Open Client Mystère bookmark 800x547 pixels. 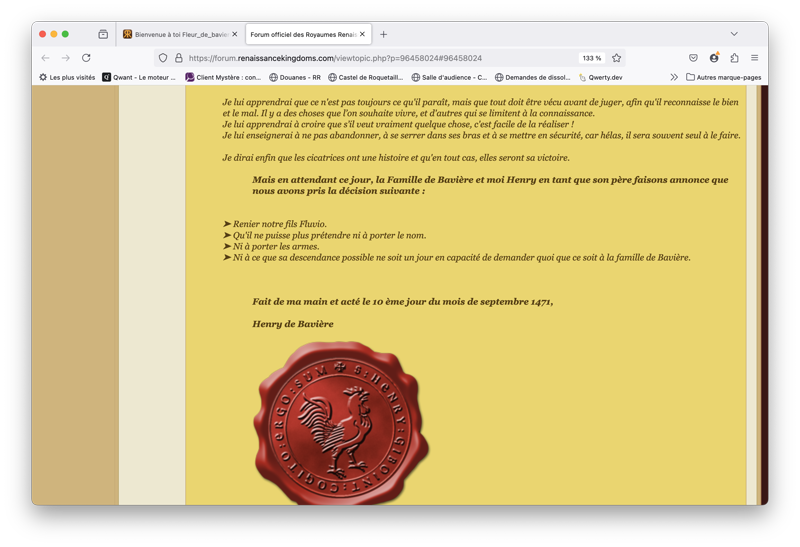click(223, 78)
